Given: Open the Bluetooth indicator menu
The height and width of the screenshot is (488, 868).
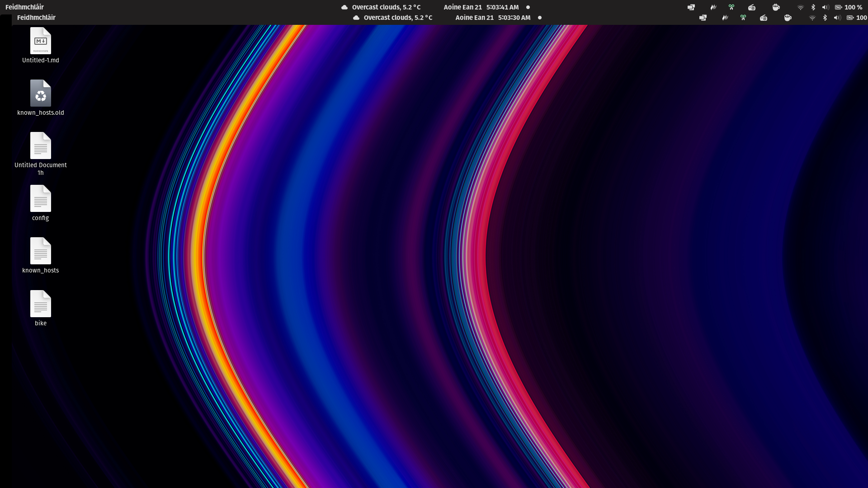Looking at the screenshot, I should click(x=813, y=7).
